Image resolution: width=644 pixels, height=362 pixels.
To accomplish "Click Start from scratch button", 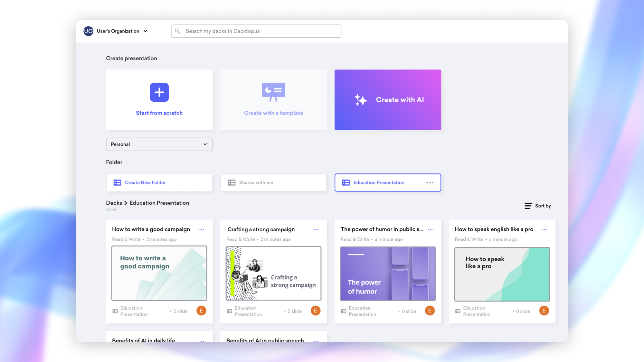I will tap(159, 99).
